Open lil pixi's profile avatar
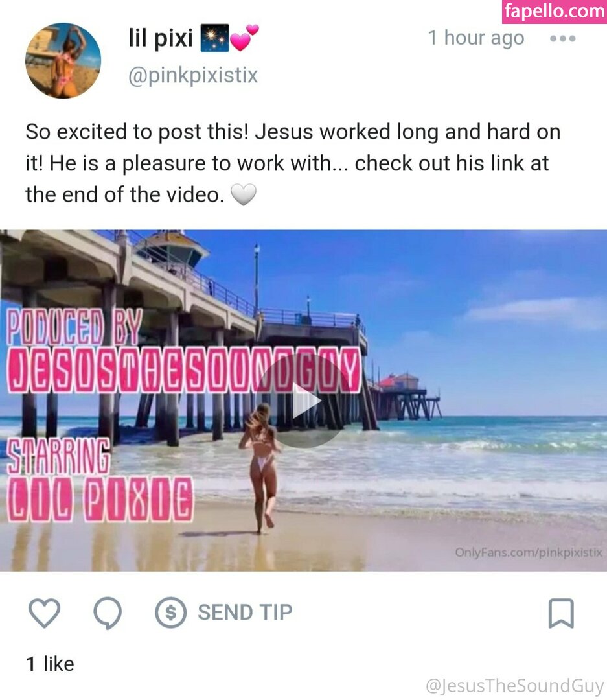The height and width of the screenshot is (700, 607). point(63,61)
